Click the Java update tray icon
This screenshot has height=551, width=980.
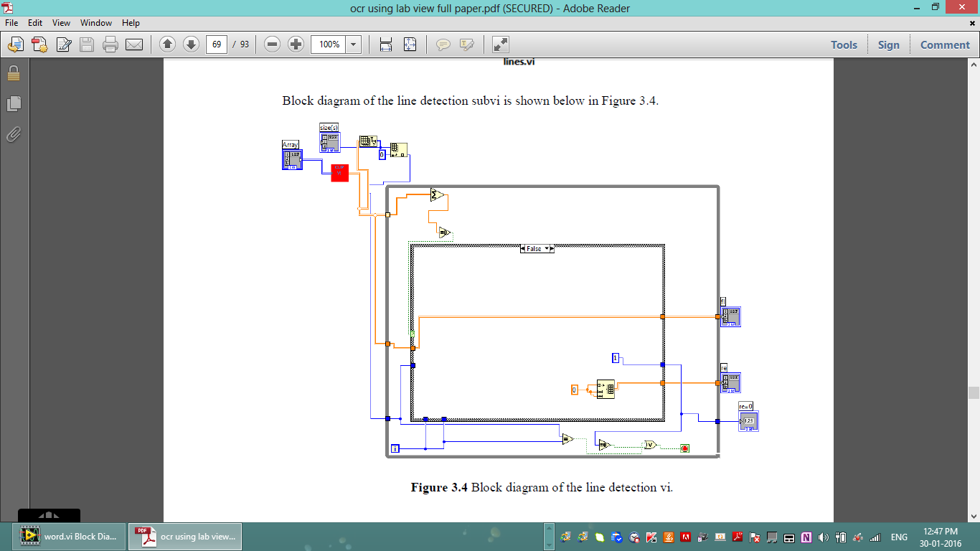tap(668, 537)
